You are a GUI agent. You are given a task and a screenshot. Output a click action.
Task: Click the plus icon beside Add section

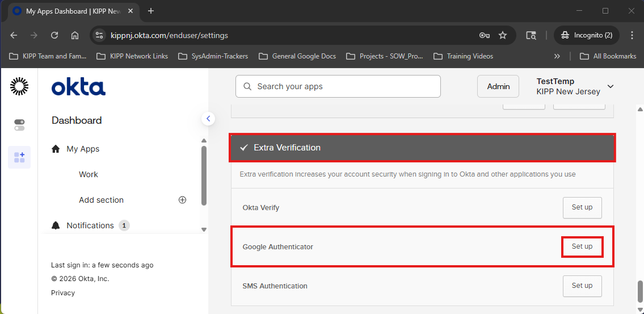point(182,200)
